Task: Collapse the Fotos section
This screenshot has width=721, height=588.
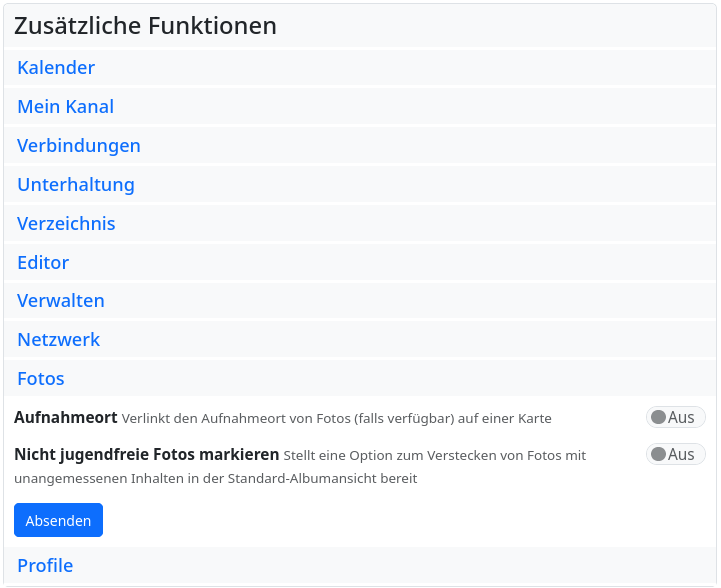Action: pos(41,379)
